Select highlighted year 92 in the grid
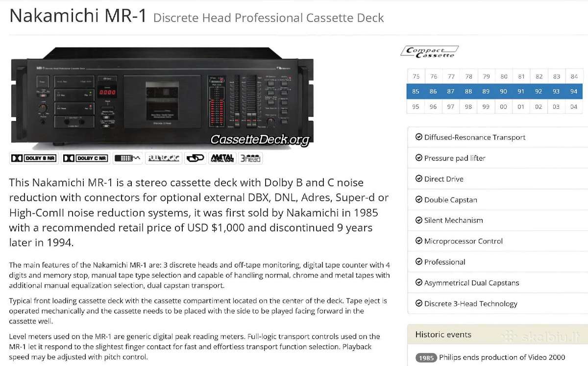Image resolution: width=588 pixels, height=366 pixels. tap(539, 91)
